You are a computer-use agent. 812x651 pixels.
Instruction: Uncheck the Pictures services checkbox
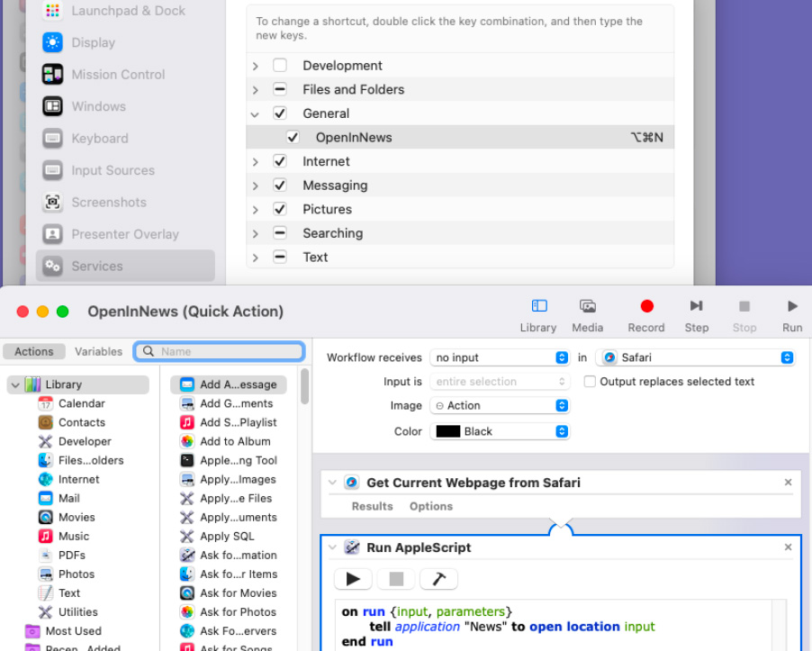click(x=280, y=209)
